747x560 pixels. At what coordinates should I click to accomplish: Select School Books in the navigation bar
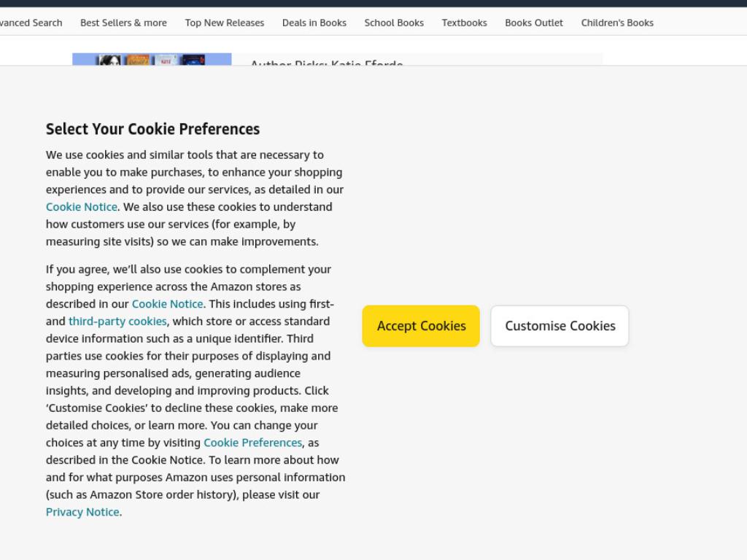point(394,23)
